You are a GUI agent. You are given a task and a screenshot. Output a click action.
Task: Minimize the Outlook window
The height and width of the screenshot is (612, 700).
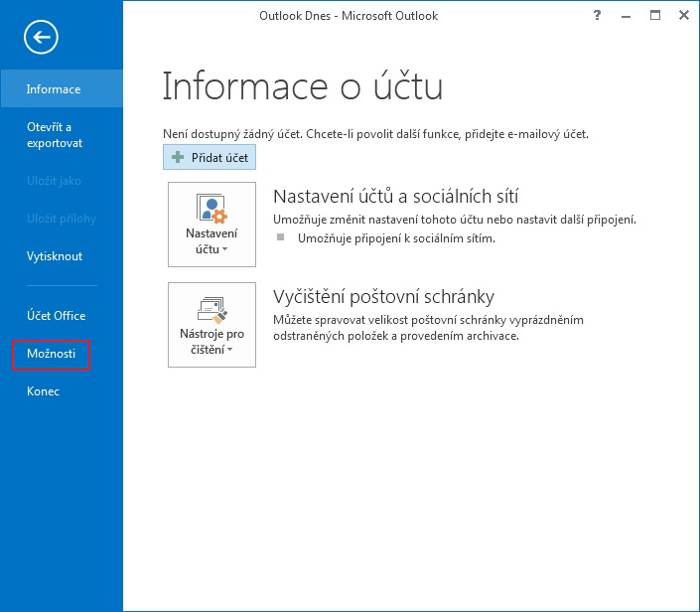tap(626, 17)
